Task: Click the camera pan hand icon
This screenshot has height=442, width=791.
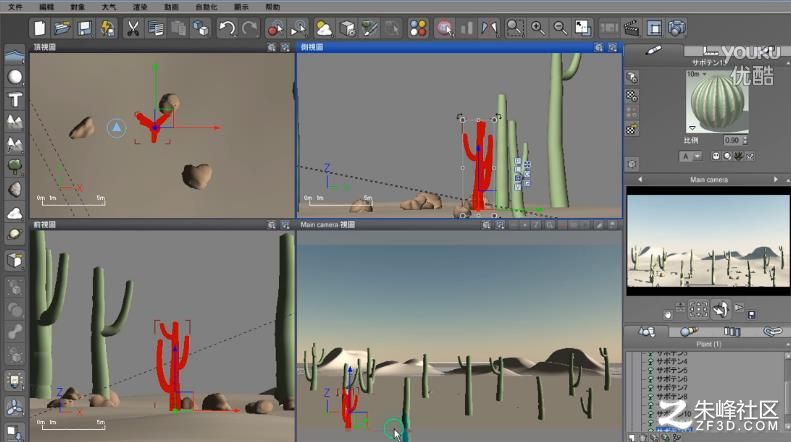Action: pos(668,315)
